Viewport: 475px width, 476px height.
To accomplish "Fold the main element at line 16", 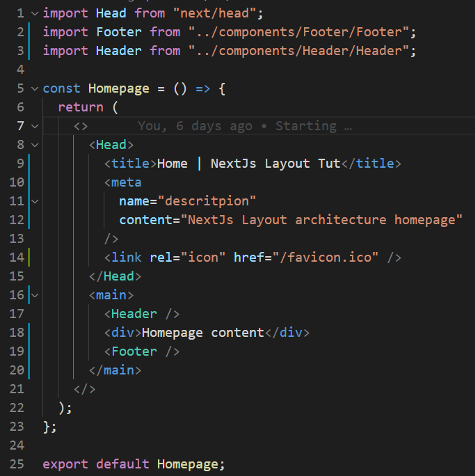I will [35, 295].
